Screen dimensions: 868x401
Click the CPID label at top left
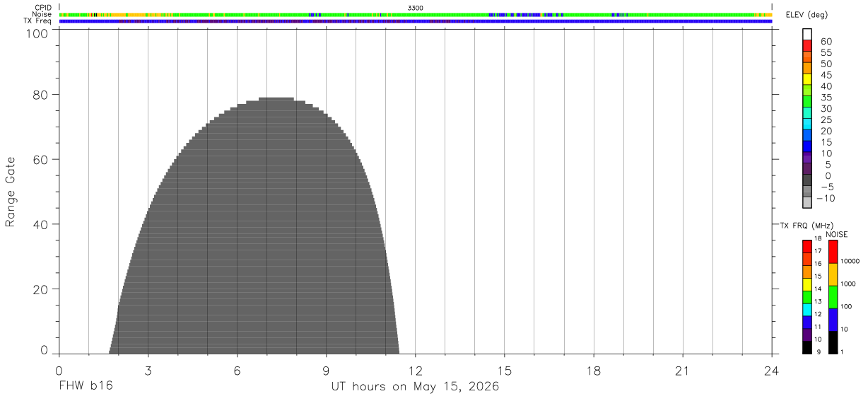tap(44, 8)
